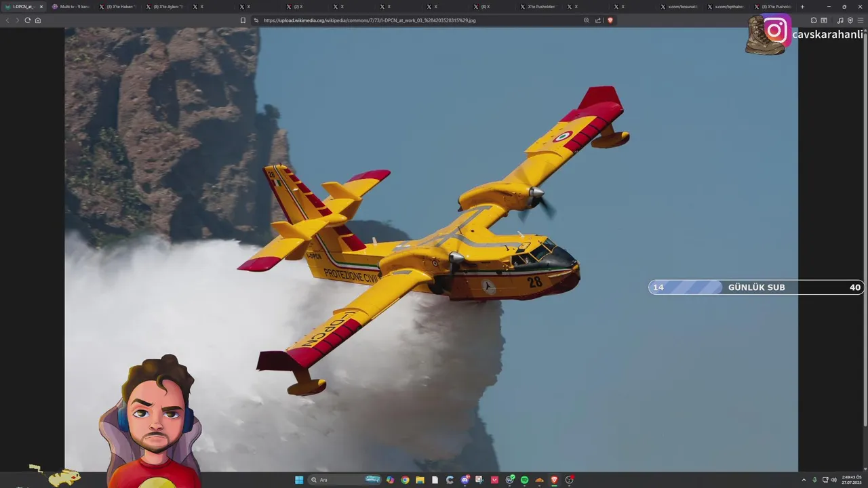Open media controls music note icon
The height and width of the screenshot is (488, 868).
point(840,20)
